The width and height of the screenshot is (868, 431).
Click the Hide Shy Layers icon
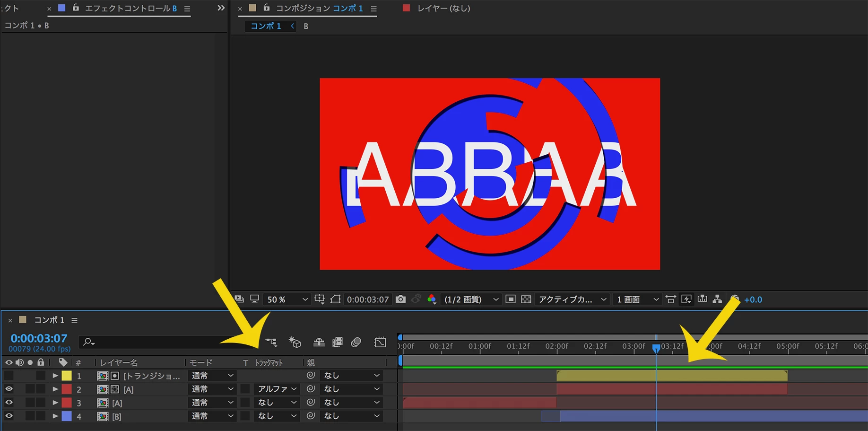[319, 342]
